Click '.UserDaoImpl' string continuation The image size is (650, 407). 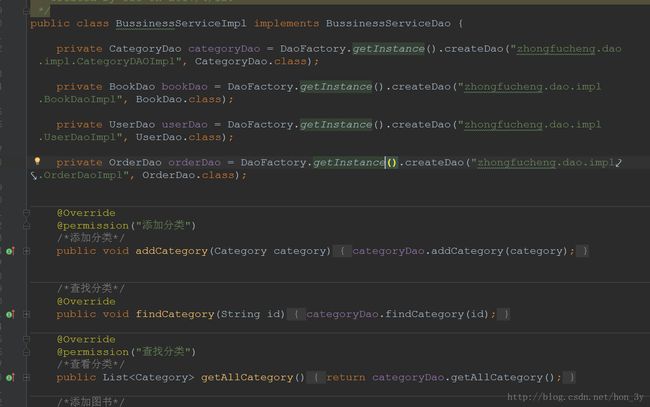click(78, 137)
